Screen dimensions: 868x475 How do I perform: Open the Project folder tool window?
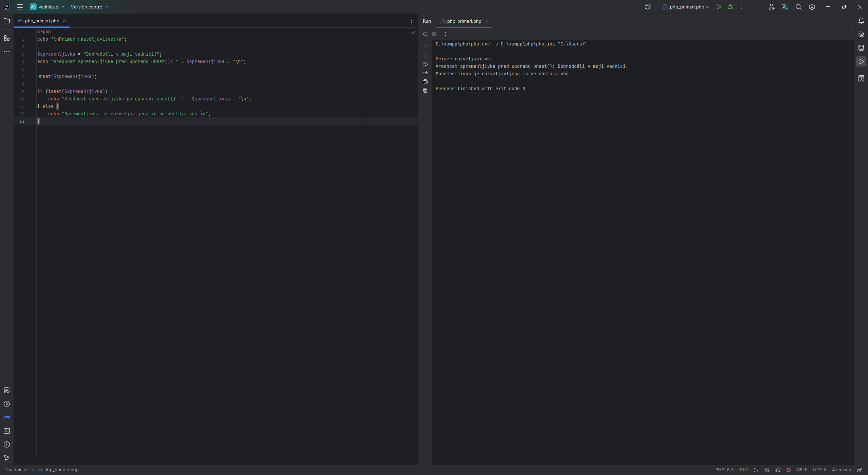7,21
